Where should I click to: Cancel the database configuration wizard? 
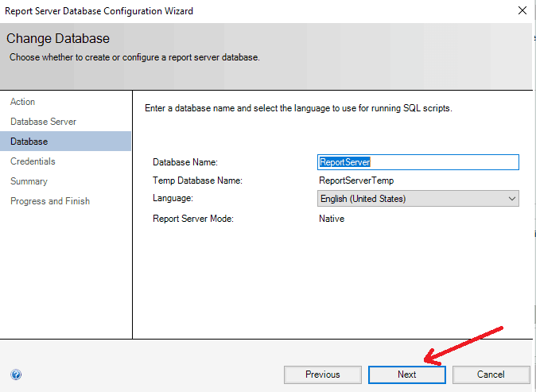(491, 375)
